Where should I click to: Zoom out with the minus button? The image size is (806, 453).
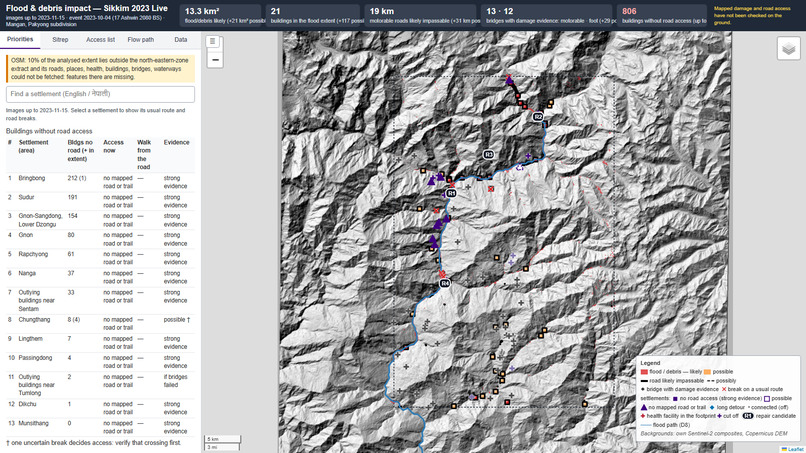[215, 60]
